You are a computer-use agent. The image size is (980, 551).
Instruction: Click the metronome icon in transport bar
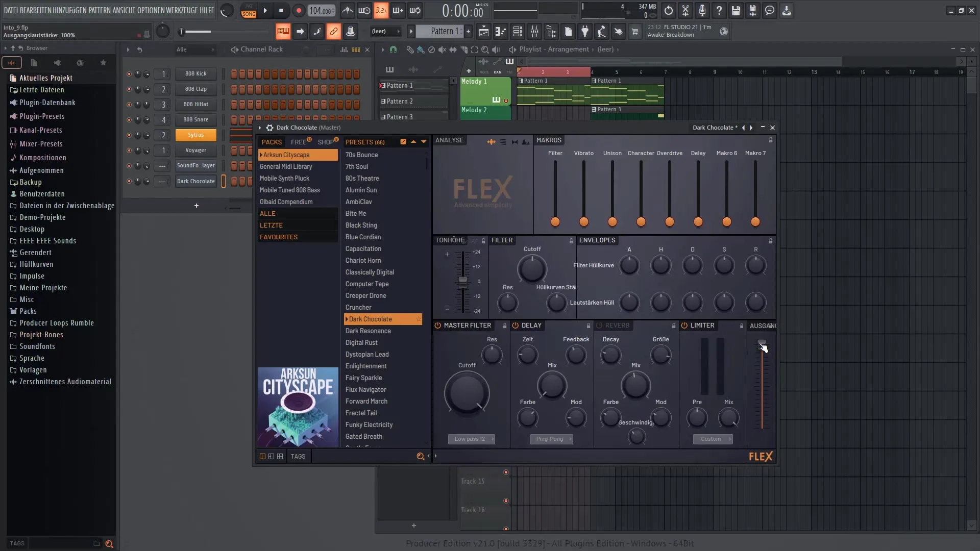pyautogui.click(x=347, y=9)
